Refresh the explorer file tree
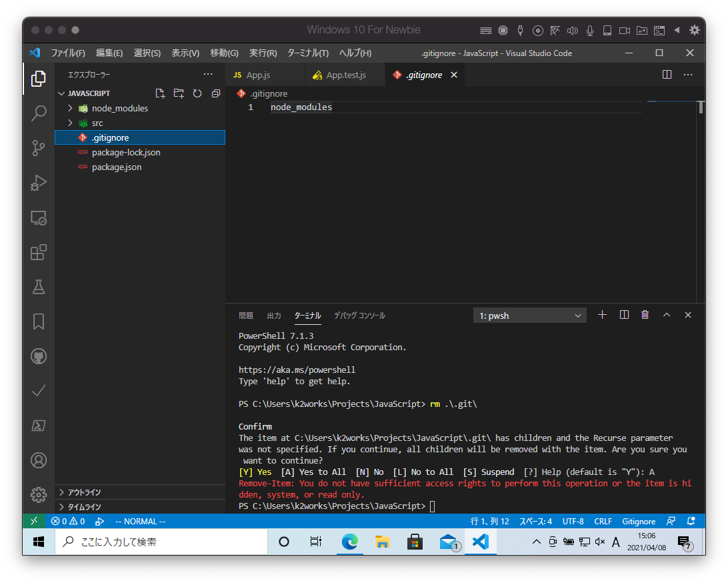Screen dimensions: 728x583 pyautogui.click(x=197, y=93)
